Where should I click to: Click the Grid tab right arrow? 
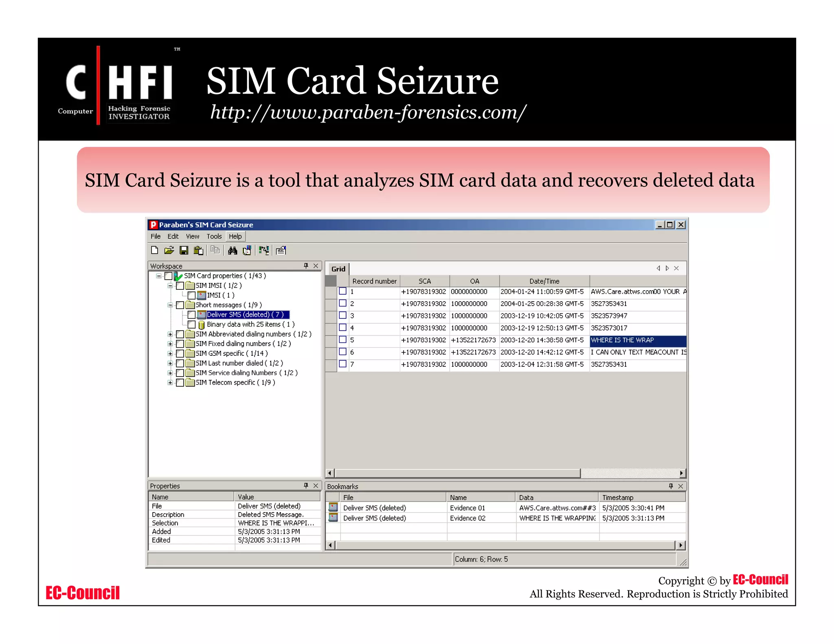click(x=667, y=268)
